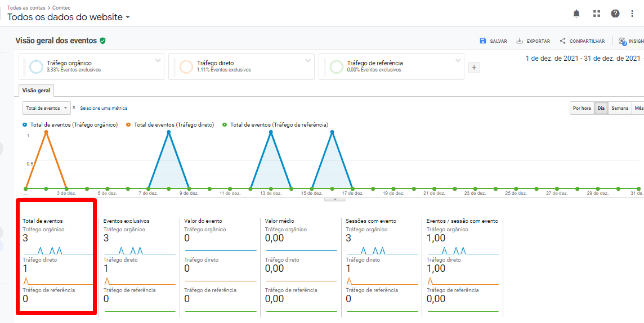Click the COMPARTILHAR share icon
The image size is (644, 323).
[562, 41]
